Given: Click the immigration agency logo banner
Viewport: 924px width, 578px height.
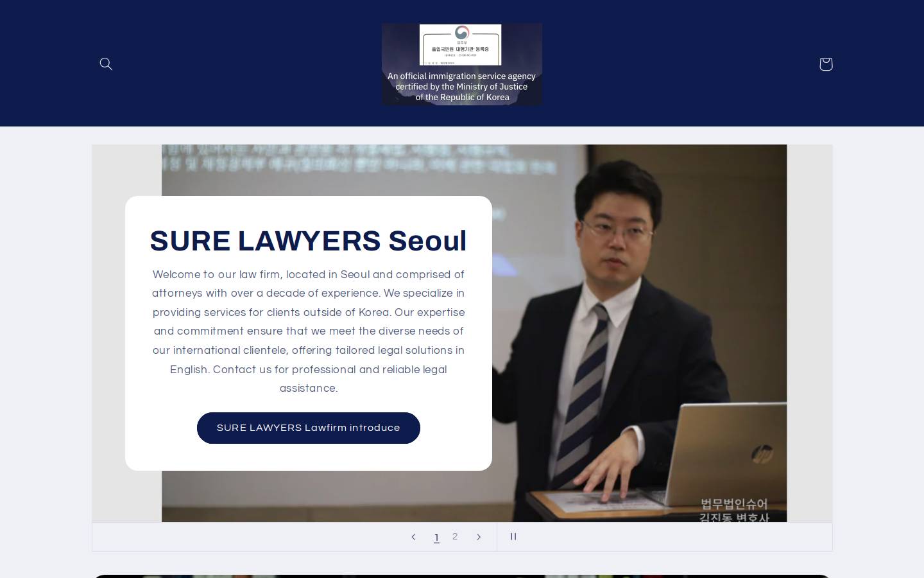Looking at the screenshot, I should pyautogui.click(x=462, y=64).
